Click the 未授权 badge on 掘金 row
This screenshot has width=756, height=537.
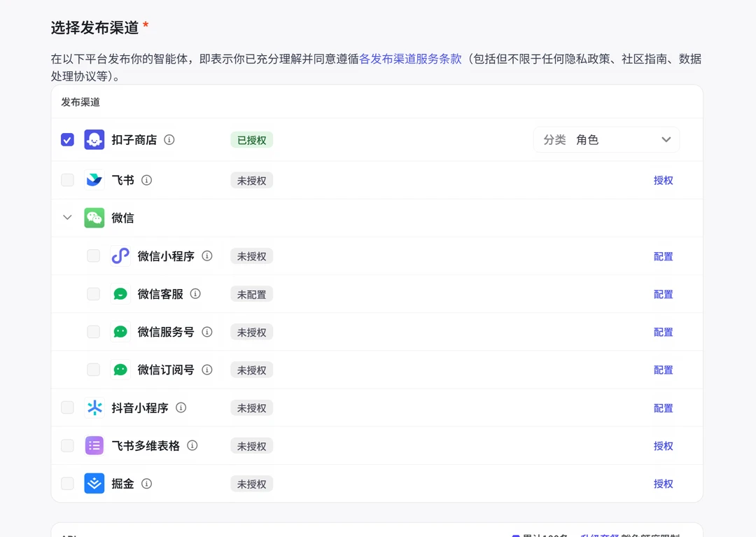pyautogui.click(x=252, y=484)
